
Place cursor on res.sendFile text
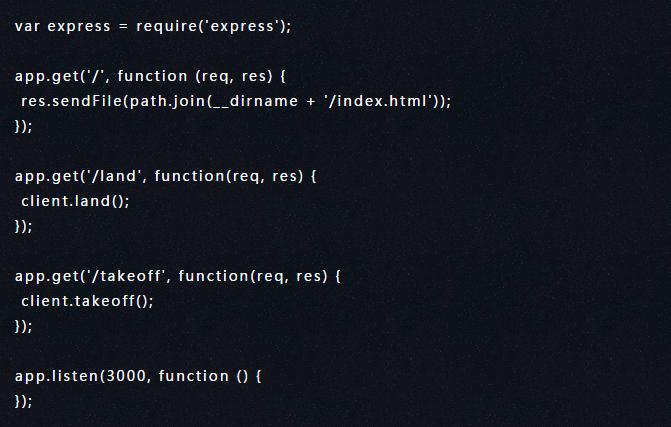click(x=71, y=101)
